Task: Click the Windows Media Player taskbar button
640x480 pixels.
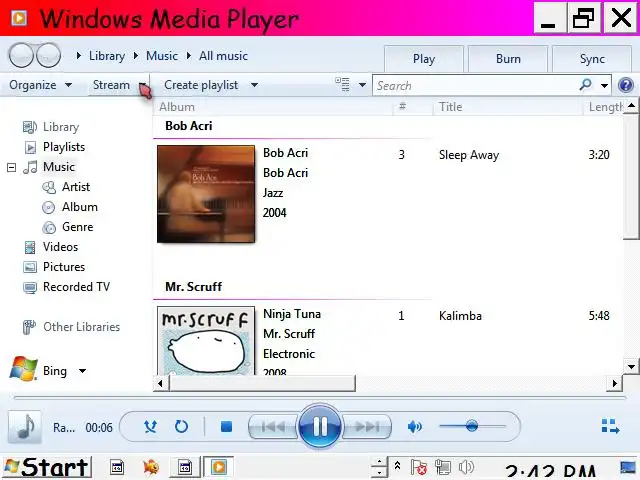Action: click(219, 467)
